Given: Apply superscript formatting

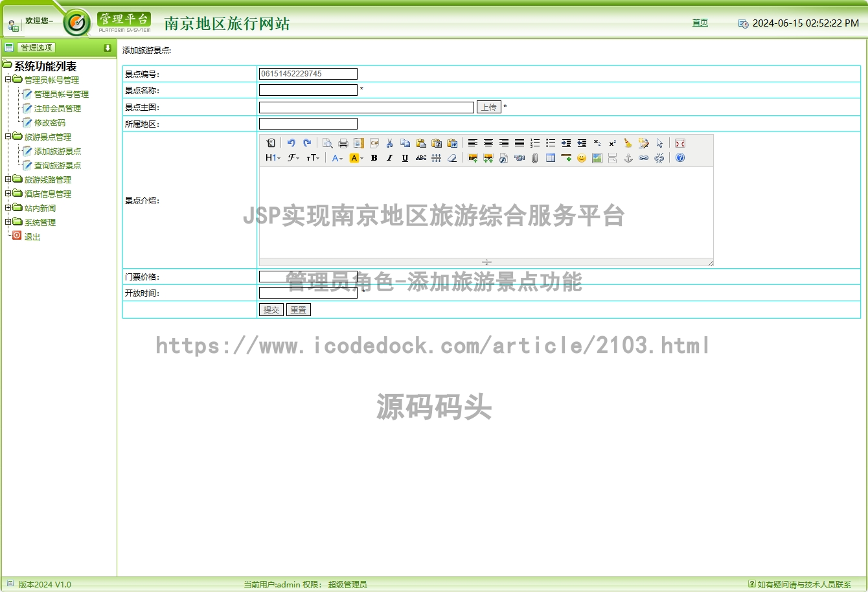Looking at the screenshot, I should (x=613, y=143).
